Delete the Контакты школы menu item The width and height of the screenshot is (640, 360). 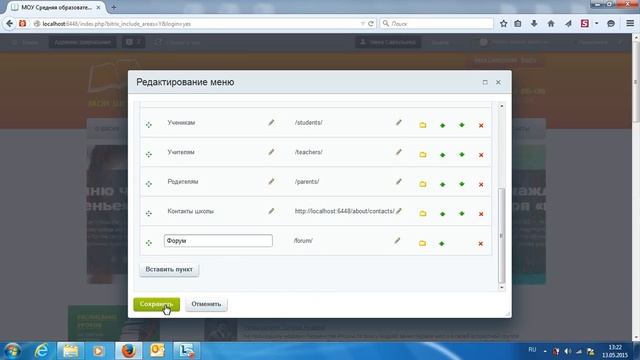pos(481,214)
